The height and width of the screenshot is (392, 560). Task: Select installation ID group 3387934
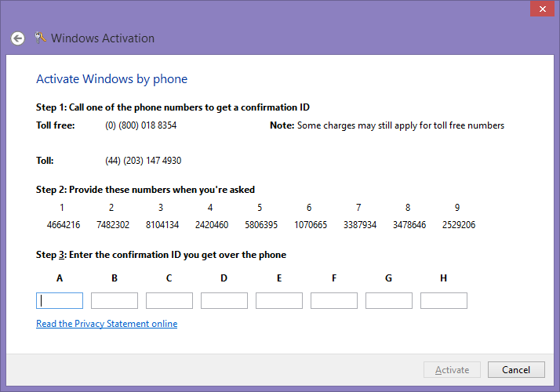click(360, 225)
